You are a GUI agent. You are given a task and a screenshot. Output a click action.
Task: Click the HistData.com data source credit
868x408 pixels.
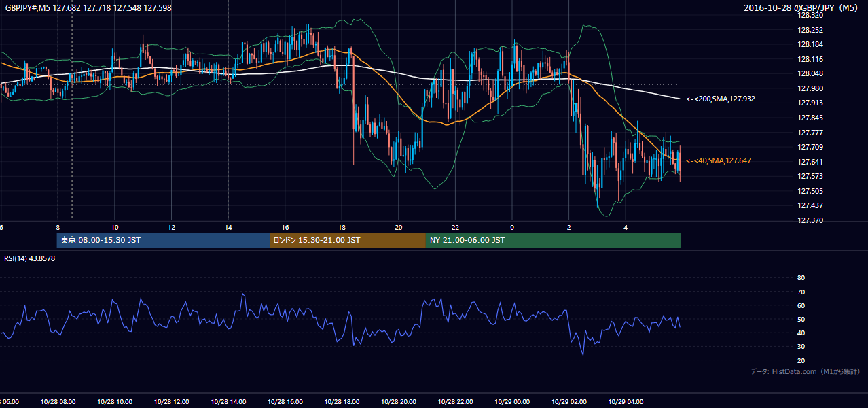[x=806, y=372]
